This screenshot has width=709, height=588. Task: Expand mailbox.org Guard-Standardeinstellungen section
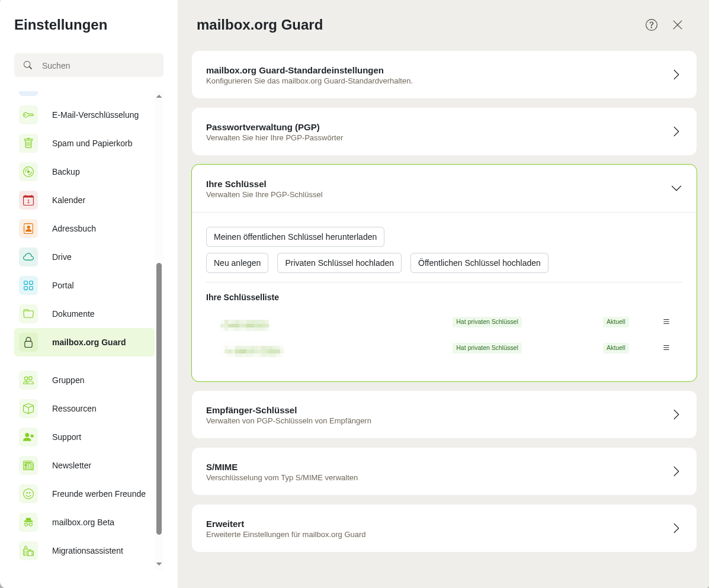click(444, 75)
